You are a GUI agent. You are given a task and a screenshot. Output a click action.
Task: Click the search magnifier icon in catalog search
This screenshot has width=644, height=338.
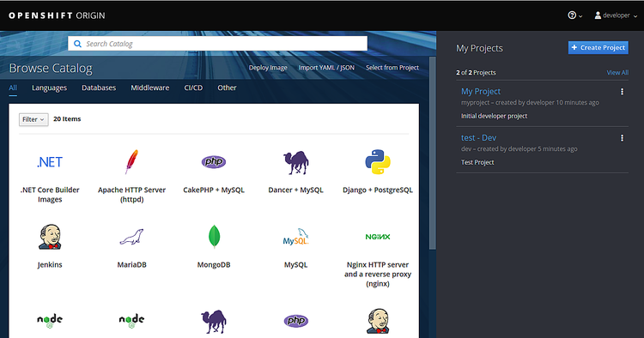pyautogui.click(x=77, y=44)
